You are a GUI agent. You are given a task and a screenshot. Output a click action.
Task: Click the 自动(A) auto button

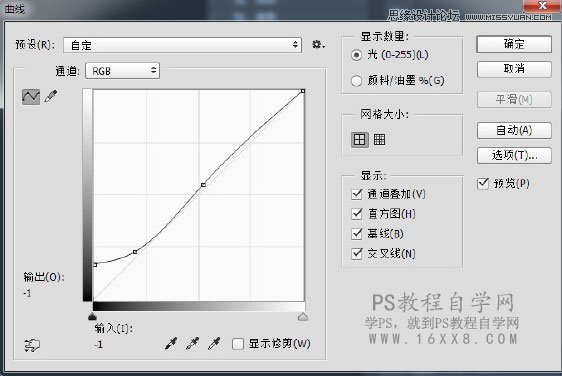(x=514, y=130)
